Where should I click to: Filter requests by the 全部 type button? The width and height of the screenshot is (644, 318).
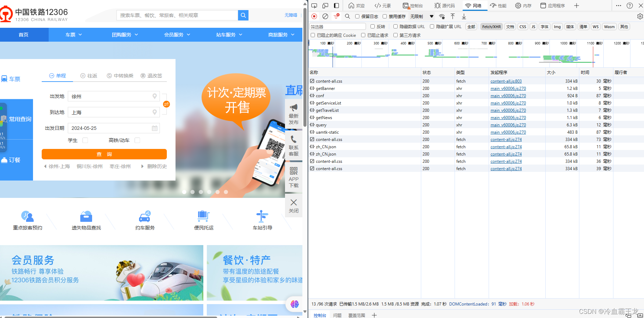471,27
